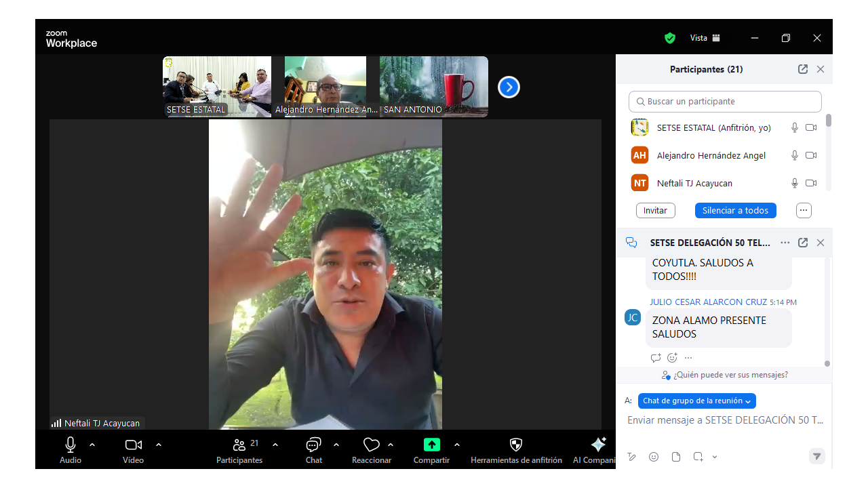Screen dimensions: 868x488
Task: Click the green Compartir share icon
Action: tap(432, 445)
